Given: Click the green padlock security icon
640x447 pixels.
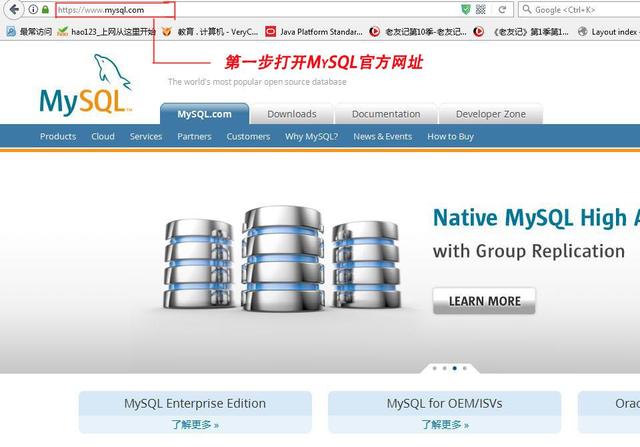Looking at the screenshot, I should [x=45, y=9].
